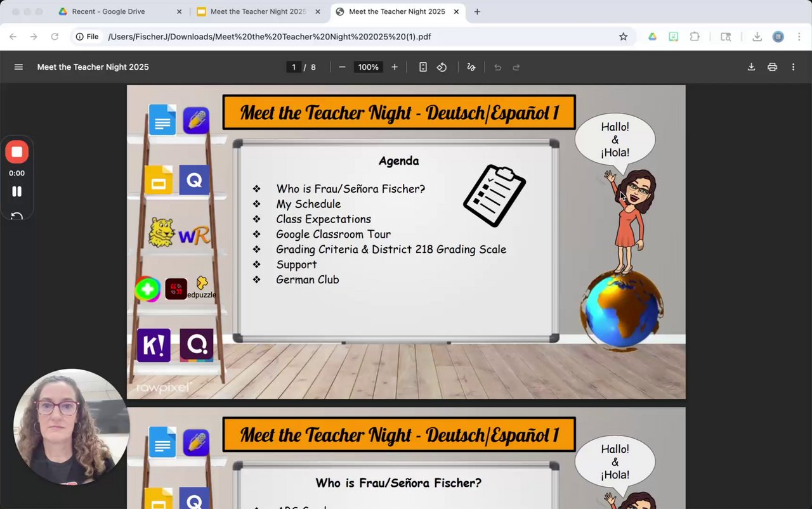Go back to the previous page
This screenshot has width=812, height=509.
[13, 37]
